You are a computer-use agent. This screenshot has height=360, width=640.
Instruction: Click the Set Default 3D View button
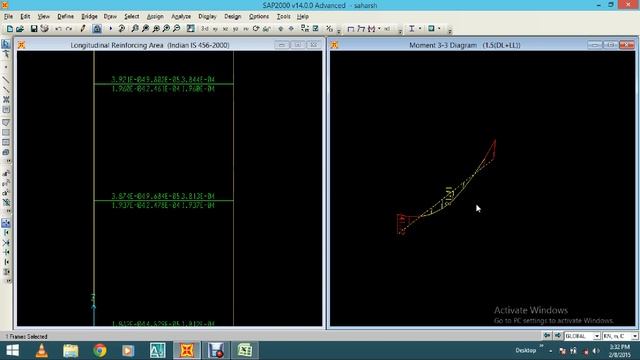204,29
